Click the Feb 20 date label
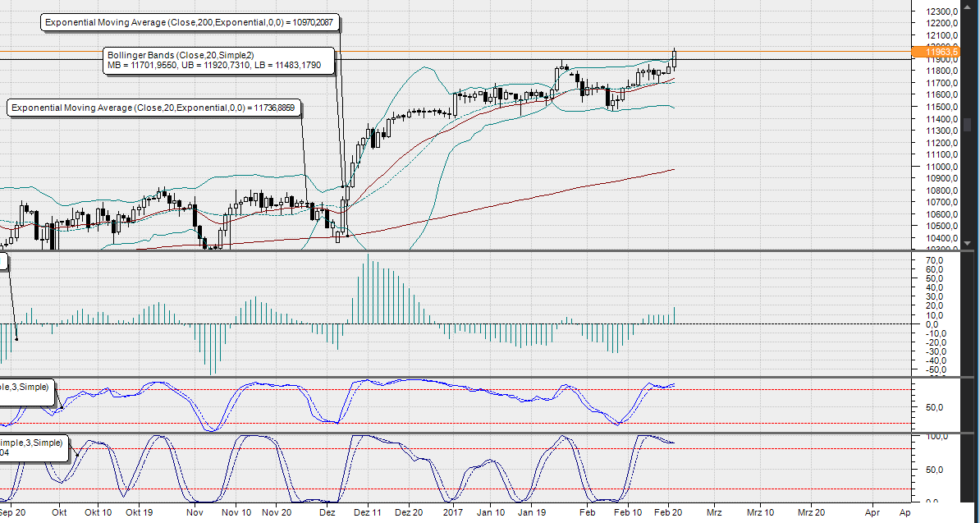The image size is (980, 523). [x=667, y=512]
